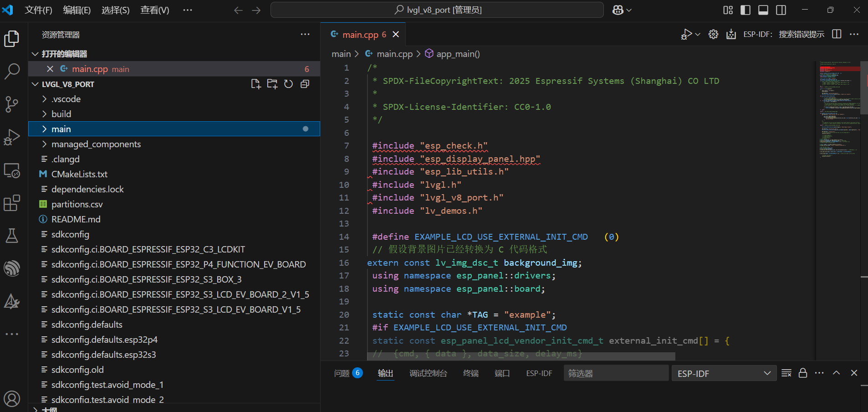Open the Search view in activity bar
This screenshot has width=868, height=412.
pos(12,71)
